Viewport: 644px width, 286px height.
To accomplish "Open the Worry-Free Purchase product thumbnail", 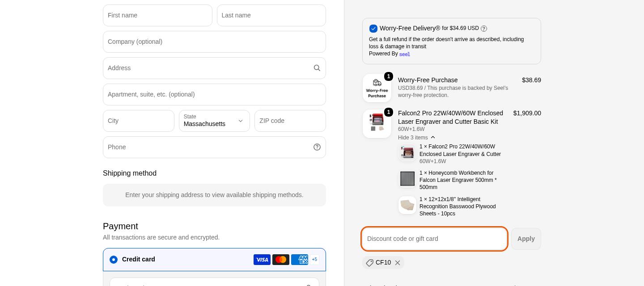I will (377, 88).
